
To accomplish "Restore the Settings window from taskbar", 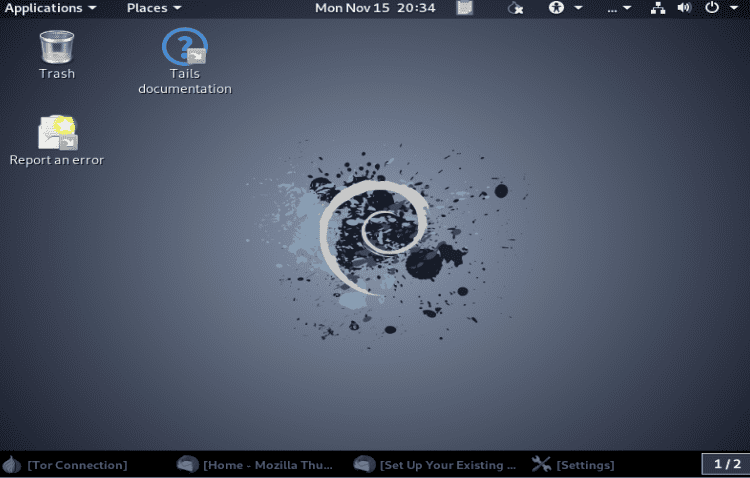I will 573,465.
